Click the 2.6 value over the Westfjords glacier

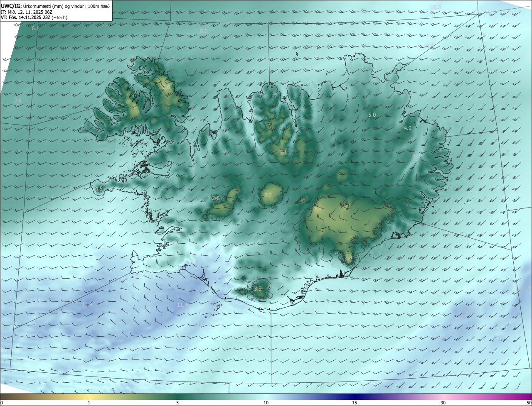(x=166, y=87)
